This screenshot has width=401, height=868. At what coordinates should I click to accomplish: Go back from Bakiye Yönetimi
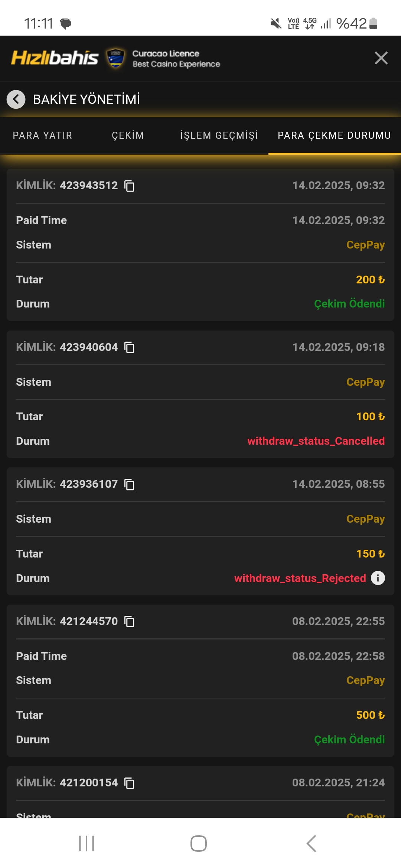pos(16,99)
